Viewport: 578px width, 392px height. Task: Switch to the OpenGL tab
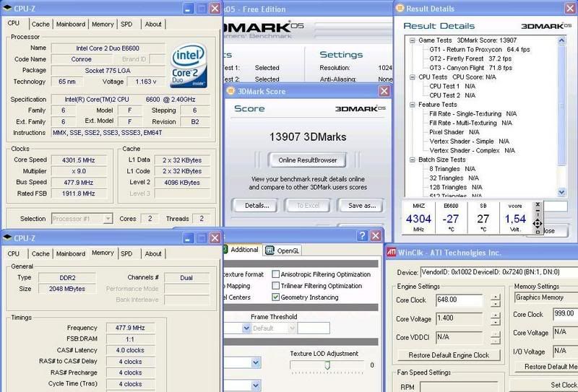click(x=282, y=251)
